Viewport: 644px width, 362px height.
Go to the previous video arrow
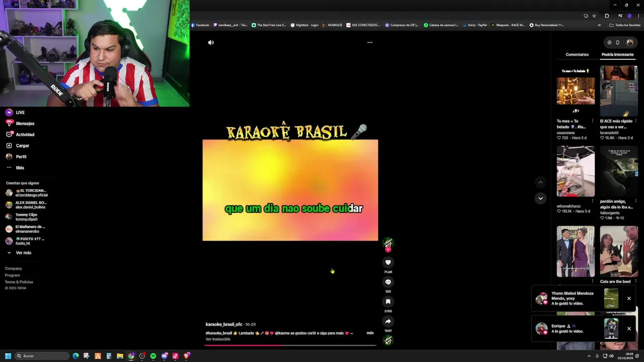[540, 183]
